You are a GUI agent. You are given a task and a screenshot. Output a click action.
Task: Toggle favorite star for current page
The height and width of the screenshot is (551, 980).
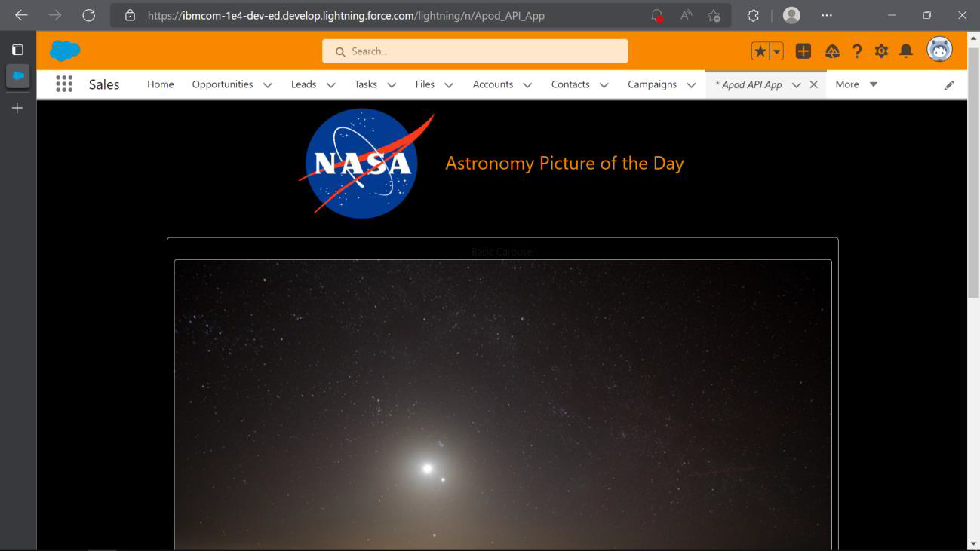tap(759, 51)
